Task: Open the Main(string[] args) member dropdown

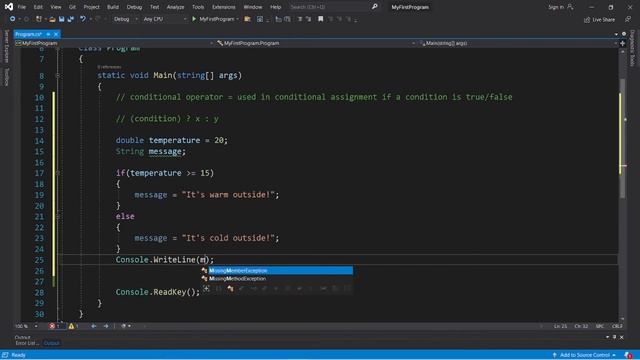Action: coord(518,43)
